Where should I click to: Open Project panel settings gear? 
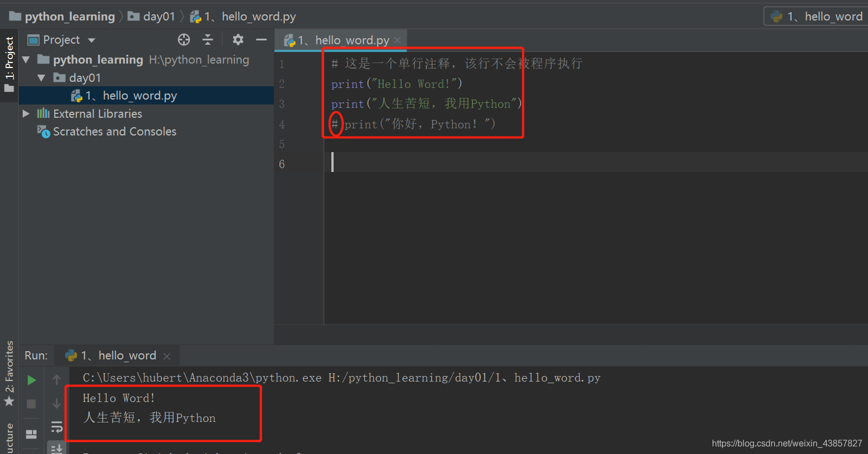coord(238,39)
